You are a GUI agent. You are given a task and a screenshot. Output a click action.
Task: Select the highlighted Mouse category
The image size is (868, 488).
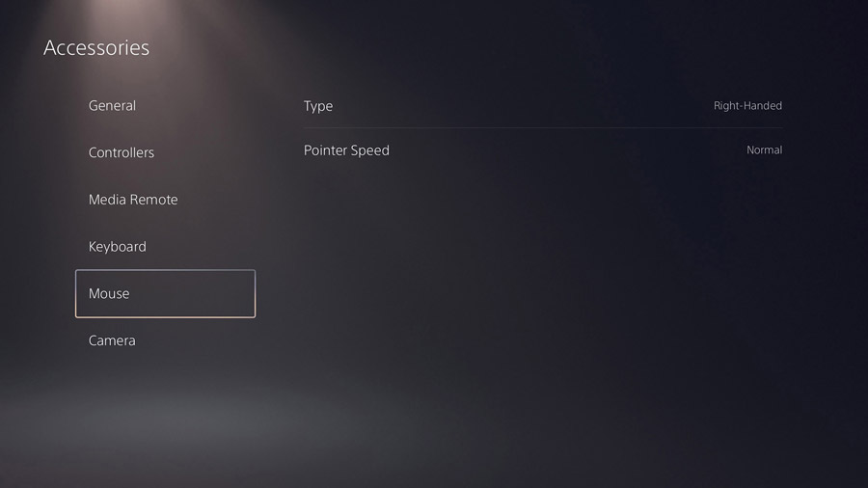(165, 294)
